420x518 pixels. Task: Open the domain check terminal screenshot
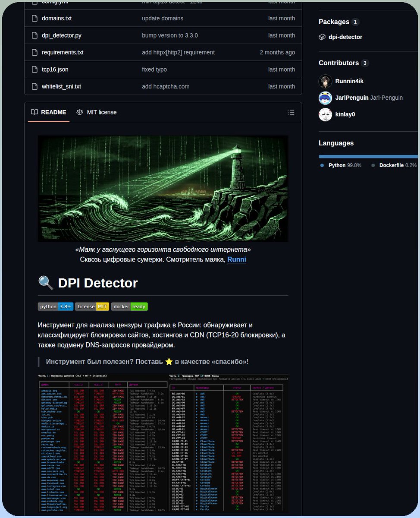coord(103,443)
